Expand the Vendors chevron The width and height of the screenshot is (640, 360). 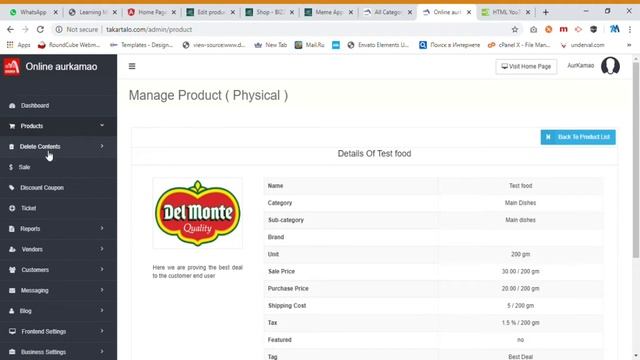click(102, 249)
